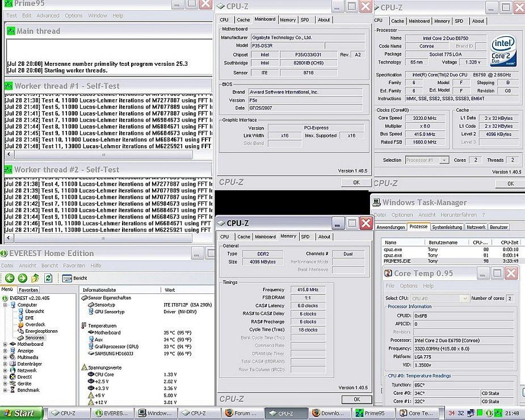Expand the Netzwerk node in EVEREST tree

[5, 371]
